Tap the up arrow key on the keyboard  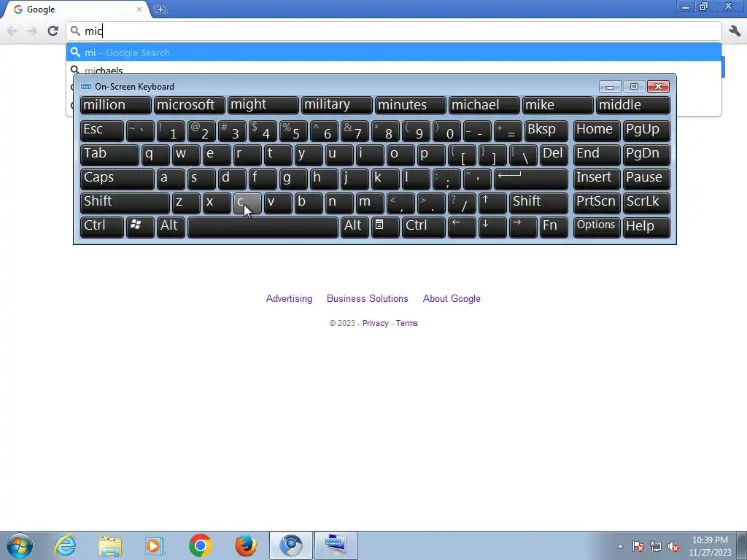point(492,203)
